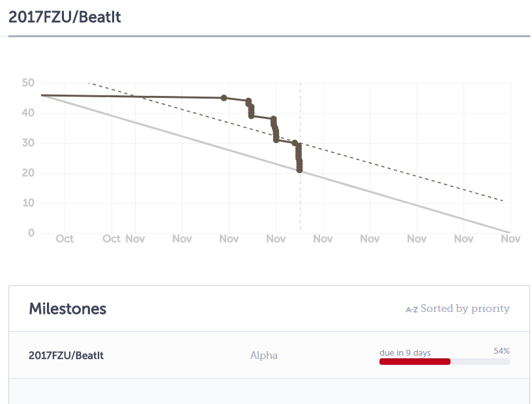
Task: Click the 50 value on the y-axis
Action: point(28,83)
